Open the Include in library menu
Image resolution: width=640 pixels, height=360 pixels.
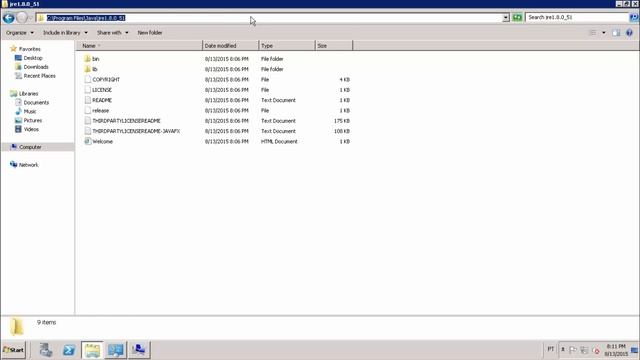tap(65, 33)
